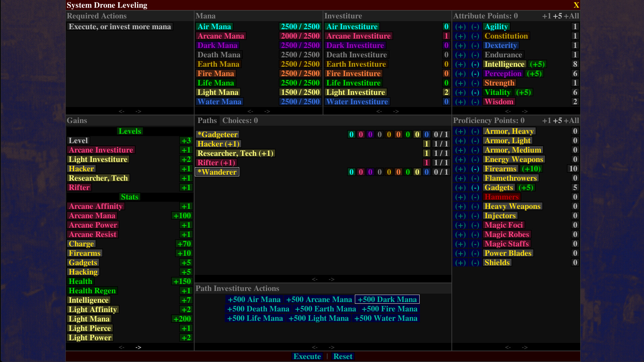The width and height of the screenshot is (644, 362).
Task: Toggle the Rifter (+1) path choice
Action: (x=216, y=163)
